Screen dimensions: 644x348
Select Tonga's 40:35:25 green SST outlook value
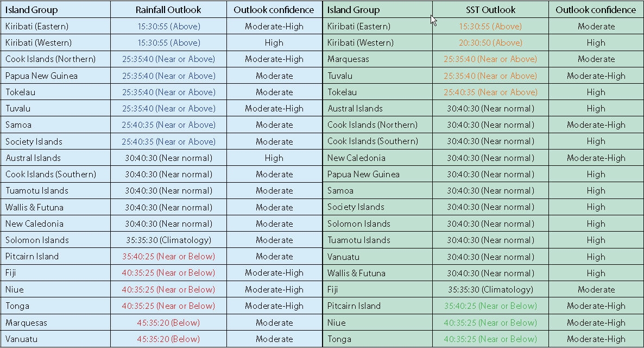(490, 339)
